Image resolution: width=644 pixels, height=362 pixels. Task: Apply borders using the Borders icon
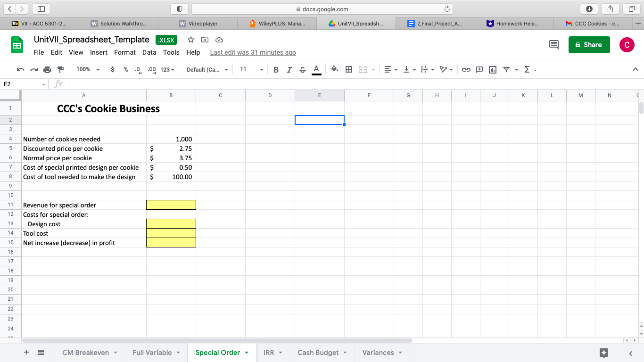click(x=348, y=69)
